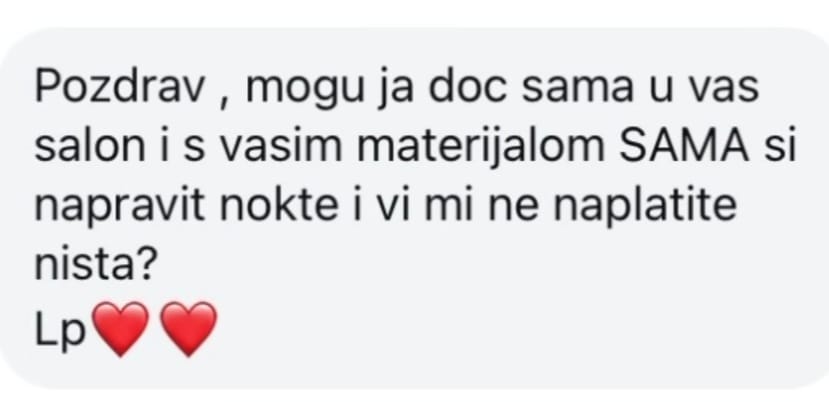Click the capitalized word "SAMA"

684,146
